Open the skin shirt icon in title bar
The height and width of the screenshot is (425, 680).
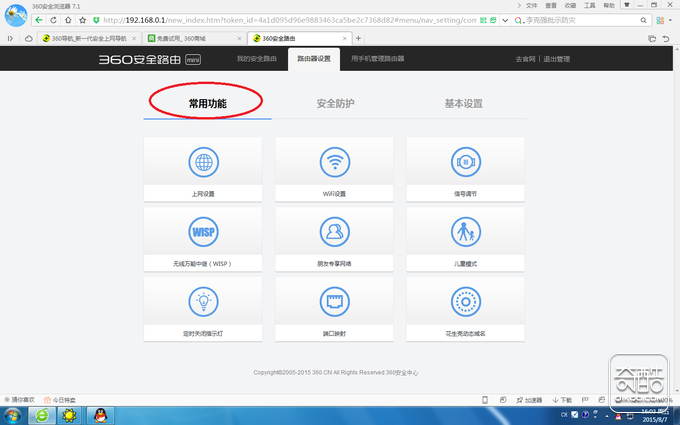click(627, 5)
